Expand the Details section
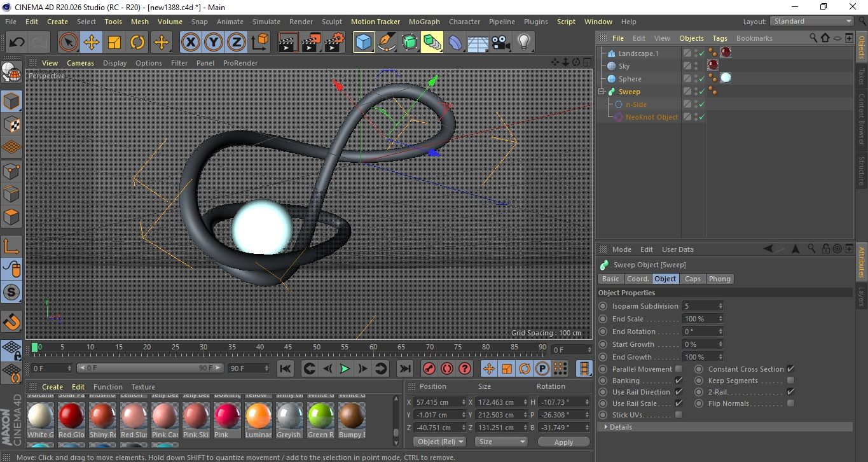This screenshot has width=868, height=462. [606, 427]
